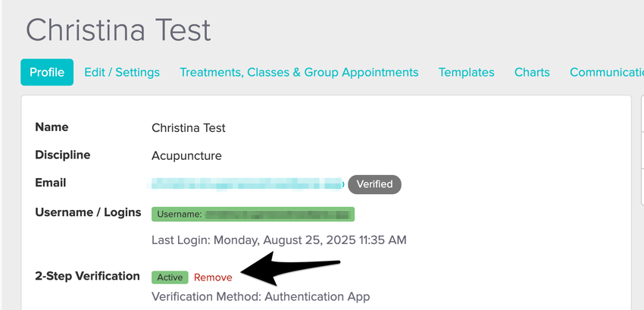Click the blurred email address
Screen dimensions: 644x310
tap(248, 183)
